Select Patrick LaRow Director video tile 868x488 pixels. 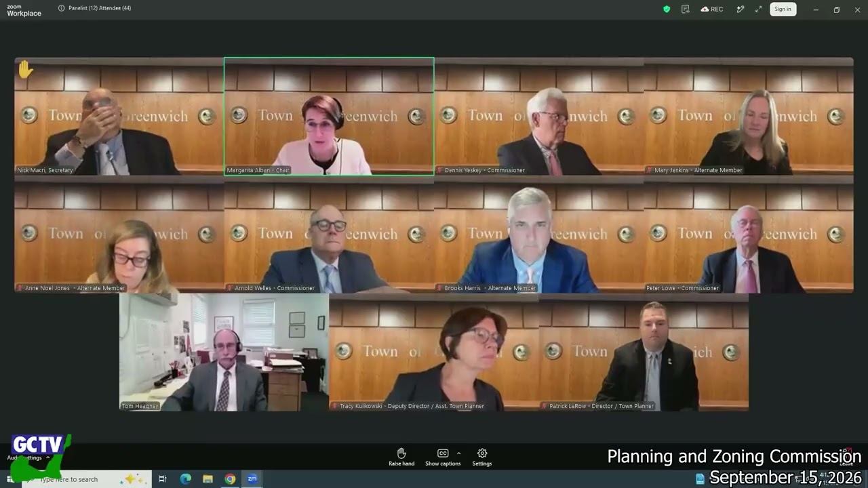(x=644, y=352)
